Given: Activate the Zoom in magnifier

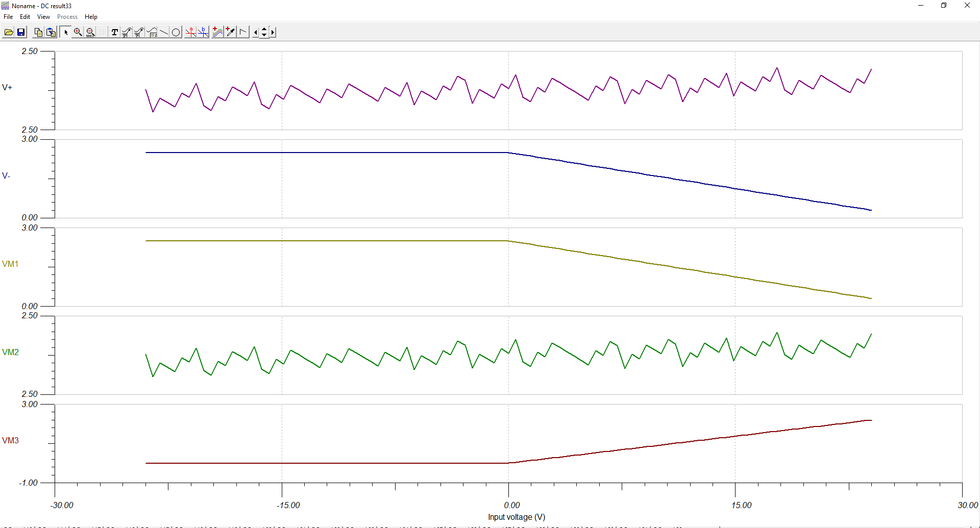Looking at the screenshot, I should pyautogui.click(x=78, y=32).
